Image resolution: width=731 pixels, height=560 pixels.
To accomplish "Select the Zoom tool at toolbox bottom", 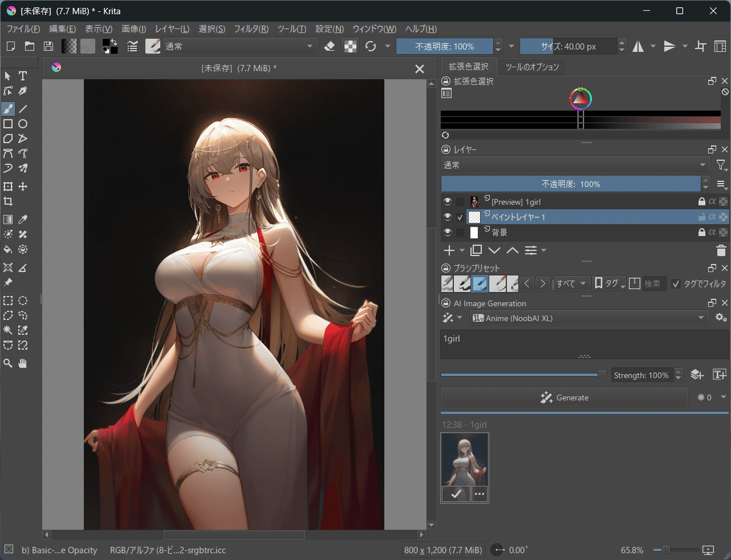I will [8, 363].
